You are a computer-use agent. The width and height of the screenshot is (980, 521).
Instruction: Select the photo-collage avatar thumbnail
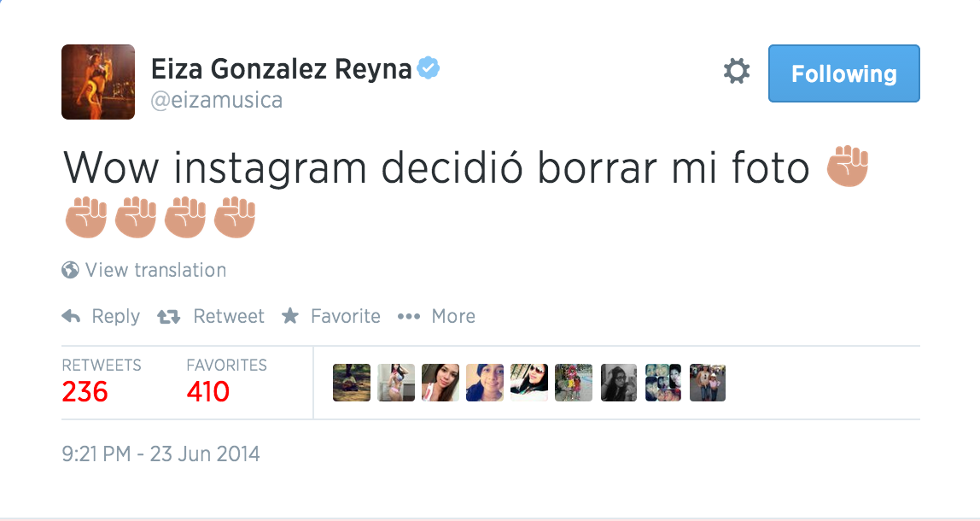coord(662,383)
